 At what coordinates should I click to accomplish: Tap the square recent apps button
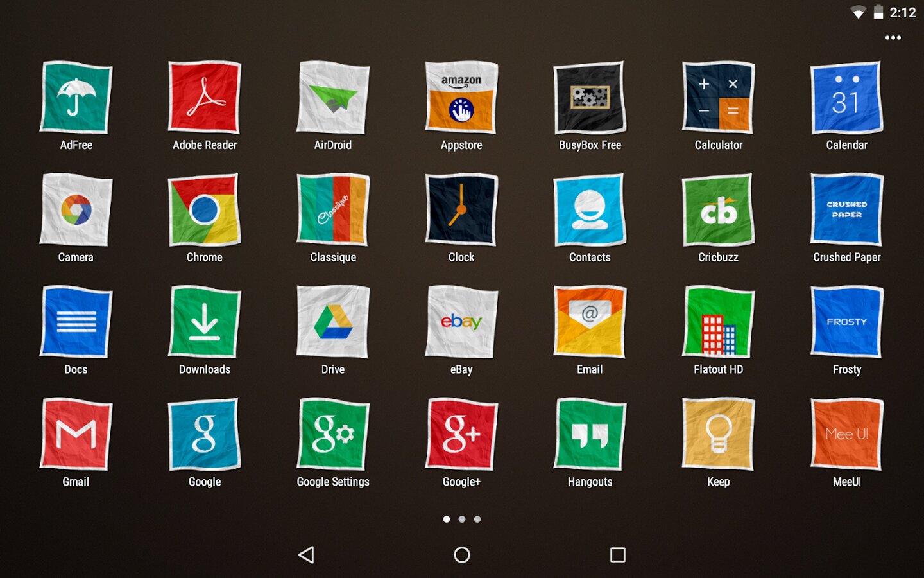(617, 555)
